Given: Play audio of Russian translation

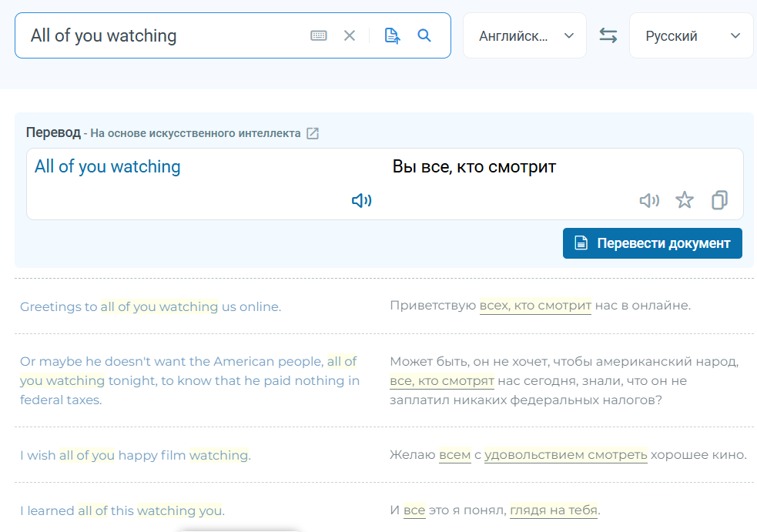Looking at the screenshot, I should point(649,201).
